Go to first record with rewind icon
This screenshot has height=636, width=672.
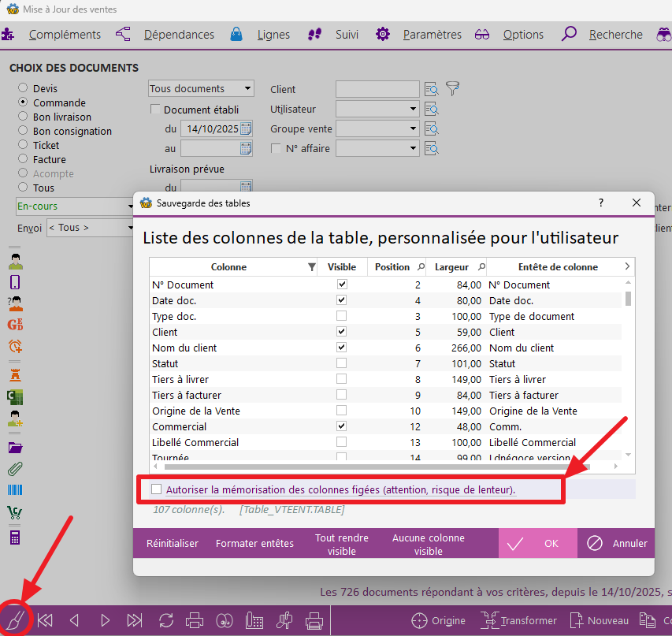(x=45, y=620)
